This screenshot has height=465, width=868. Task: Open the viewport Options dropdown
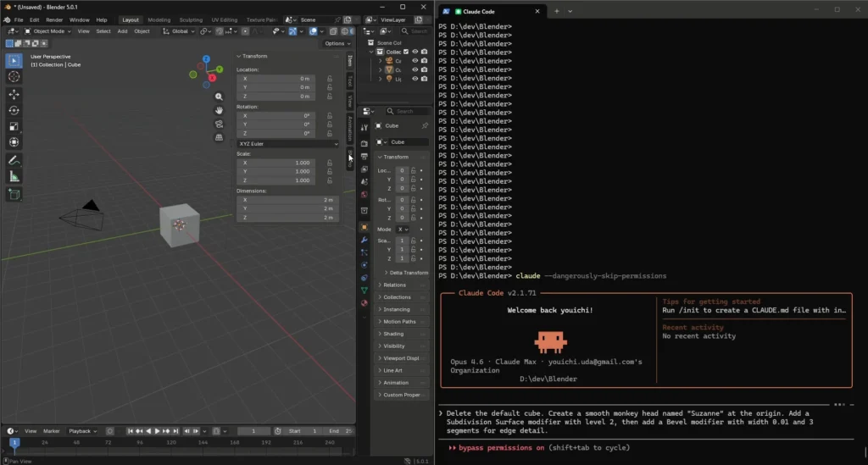(337, 43)
